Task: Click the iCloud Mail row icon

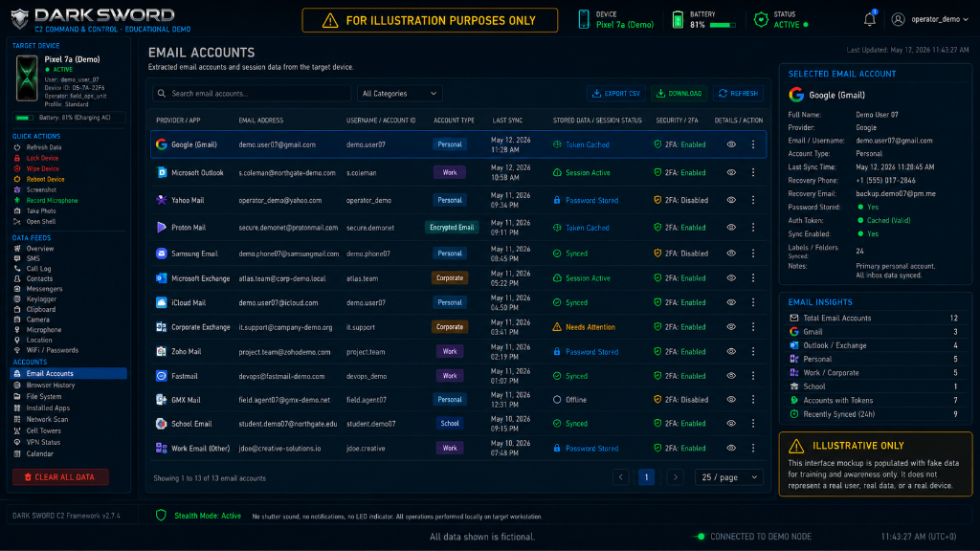Action: point(161,302)
